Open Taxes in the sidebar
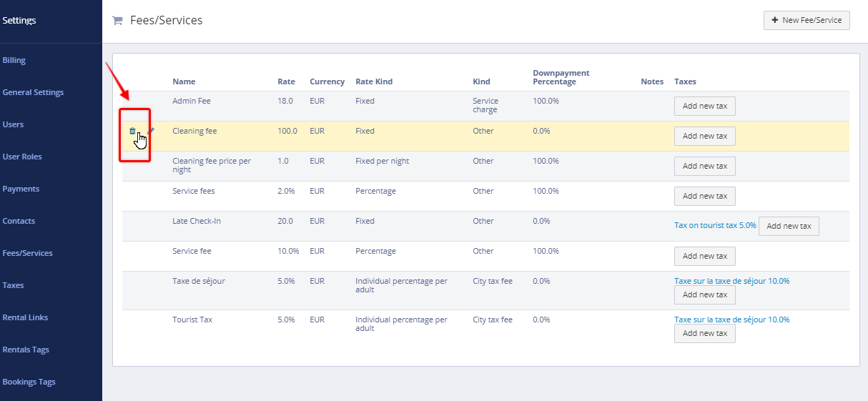 tap(13, 285)
